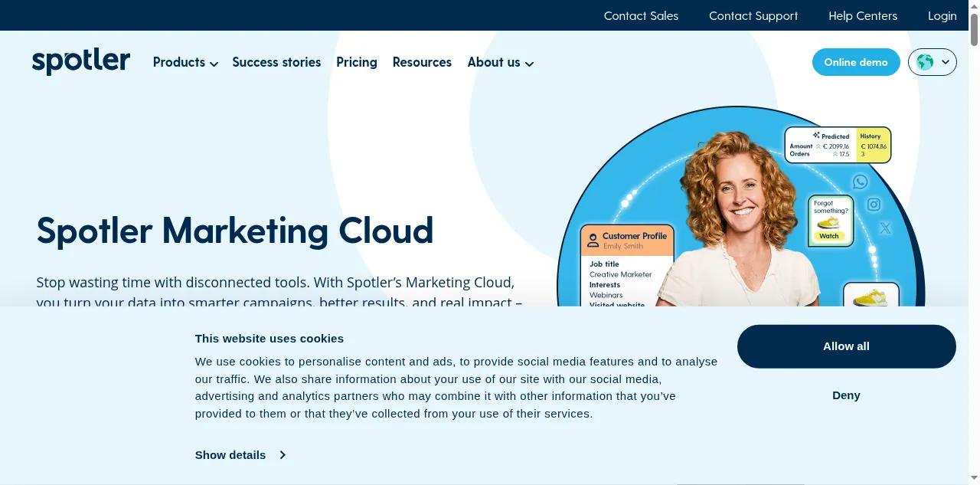This screenshot has width=980, height=485.
Task: Click the X social icon in hero image
Action: click(x=886, y=228)
